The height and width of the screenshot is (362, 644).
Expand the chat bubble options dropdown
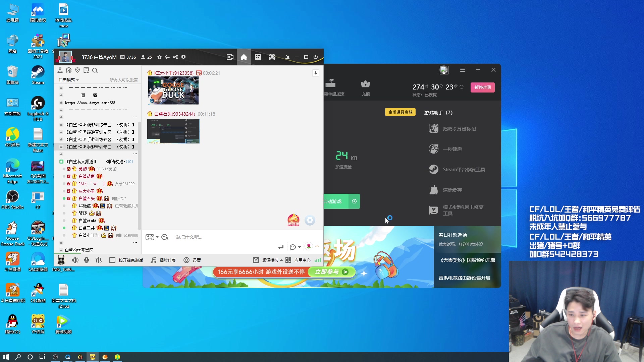295,247
